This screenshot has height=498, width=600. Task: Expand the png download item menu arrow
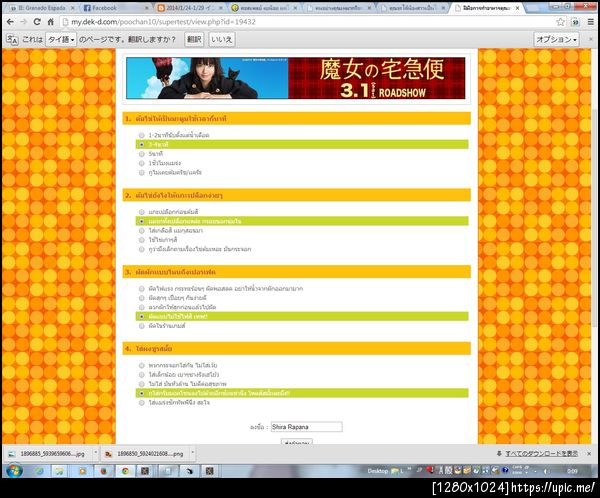pos(192,454)
